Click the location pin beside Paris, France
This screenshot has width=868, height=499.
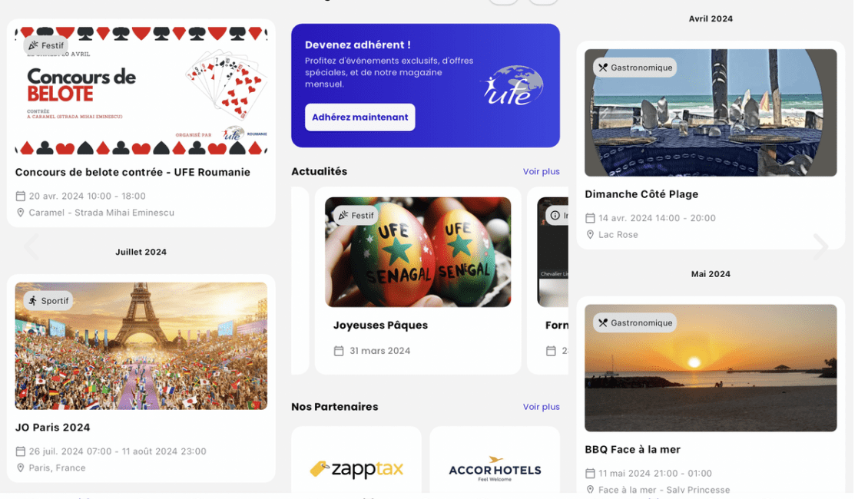[x=21, y=468]
